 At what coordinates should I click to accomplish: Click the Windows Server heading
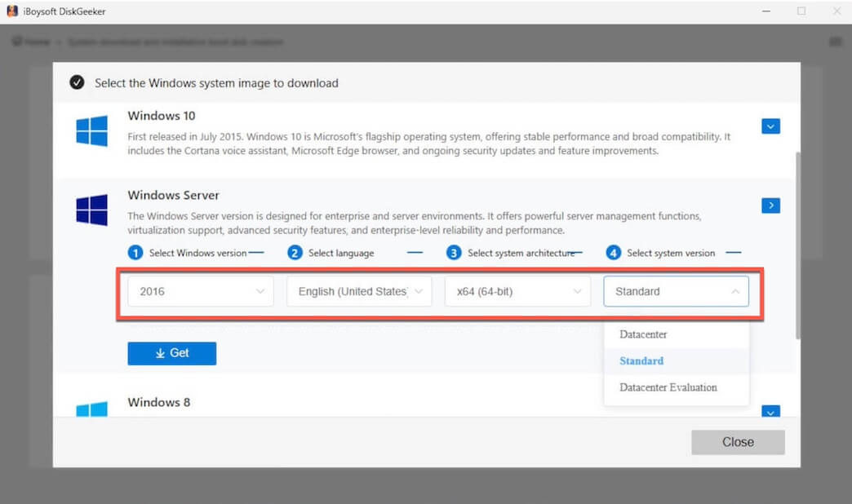pos(173,195)
